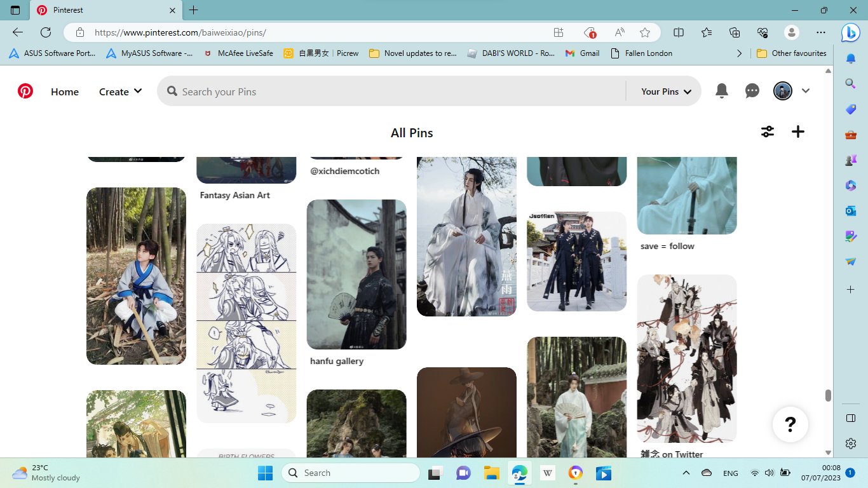868x488 pixels.
Task: Click the question mark help button
Action: coord(790,424)
